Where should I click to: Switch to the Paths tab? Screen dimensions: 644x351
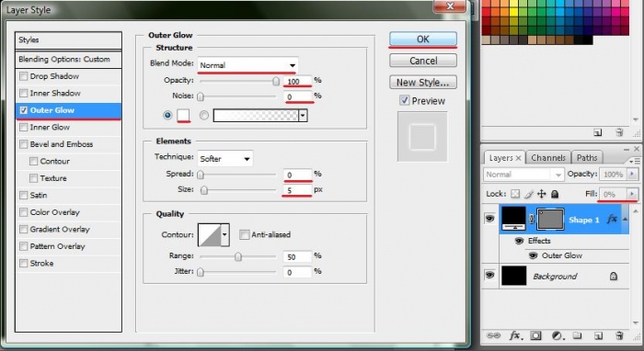tap(587, 158)
